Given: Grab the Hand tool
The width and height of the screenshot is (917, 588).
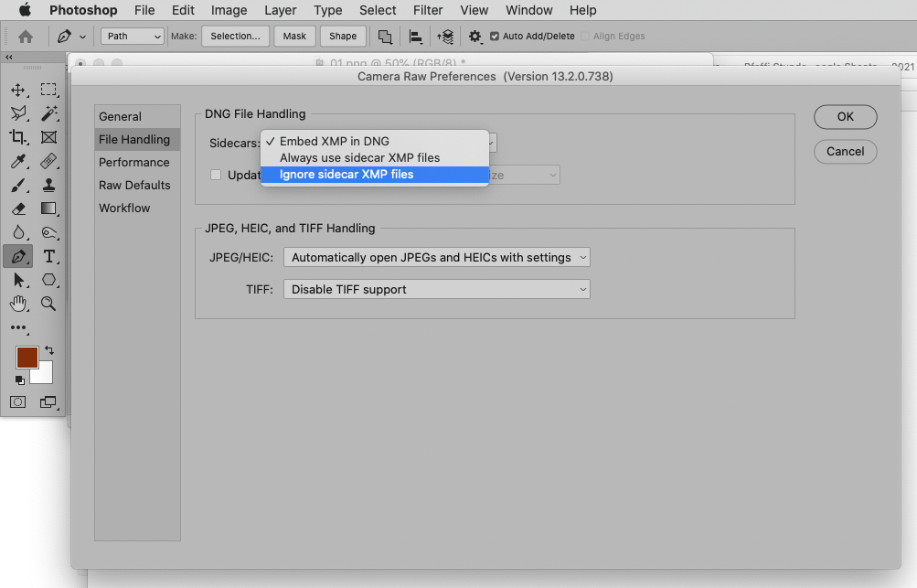Looking at the screenshot, I should (18, 304).
